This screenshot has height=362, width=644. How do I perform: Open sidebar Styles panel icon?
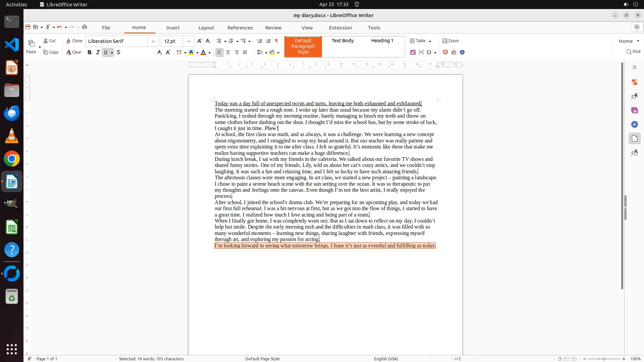pos(634,97)
